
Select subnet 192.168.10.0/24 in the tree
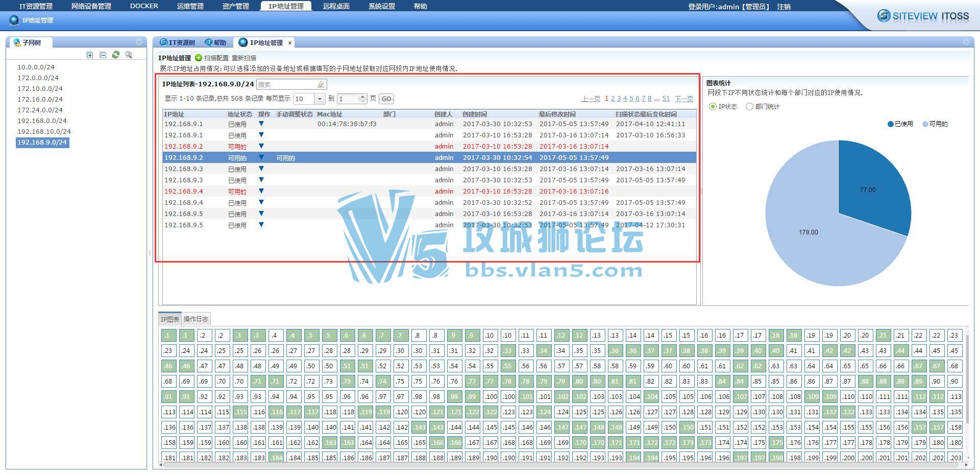[x=44, y=131]
